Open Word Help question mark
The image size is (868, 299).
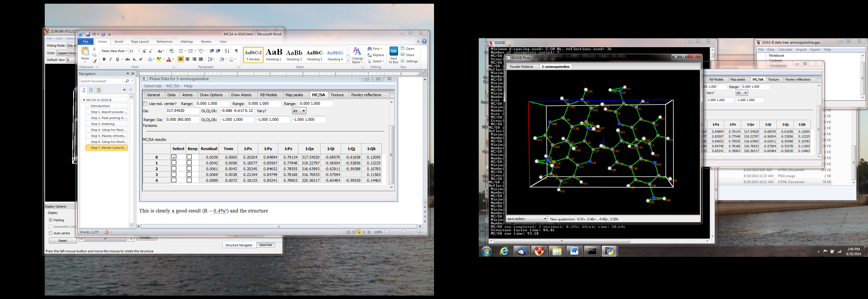424,41
